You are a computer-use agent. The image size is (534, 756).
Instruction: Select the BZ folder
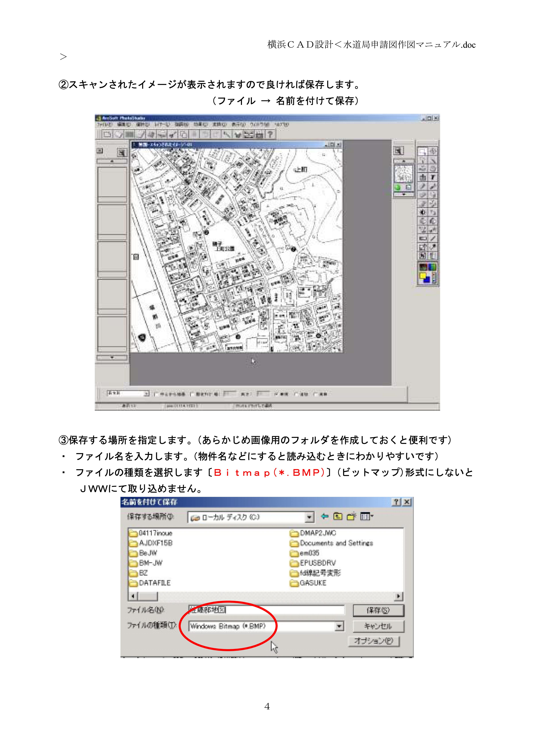point(138,573)
